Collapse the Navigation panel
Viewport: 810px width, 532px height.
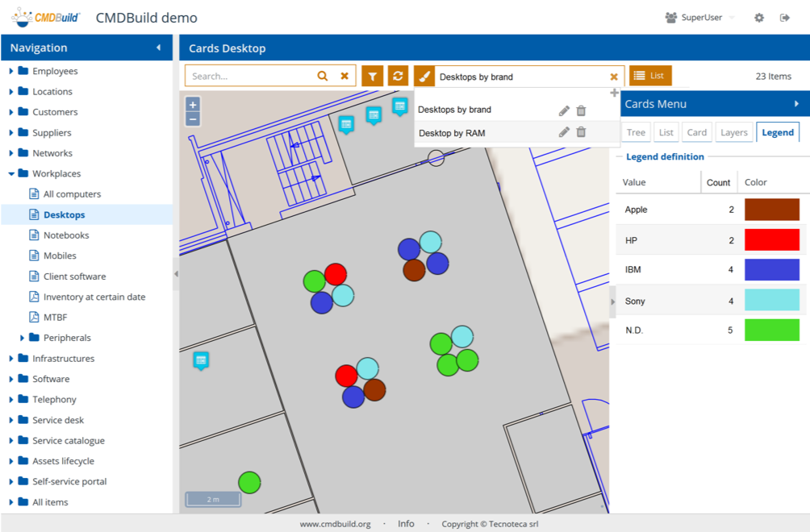[x=158, y=48]
